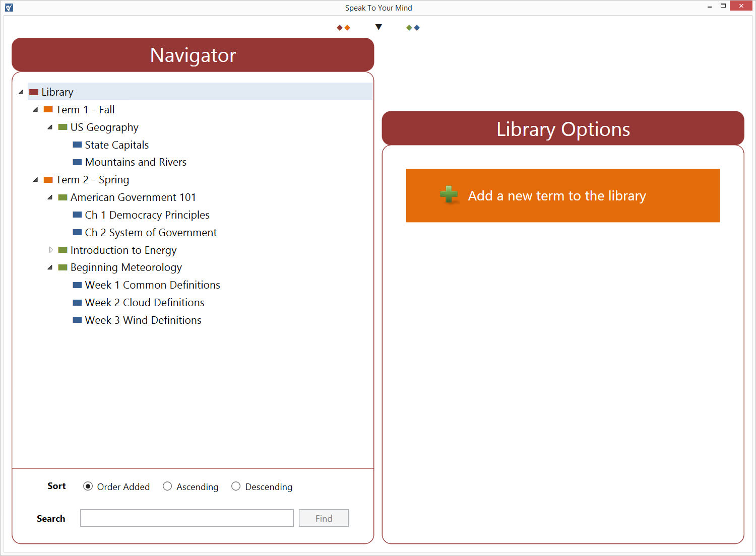Open the State Capitals lesson label
The image size is (756, 556).
117,145
